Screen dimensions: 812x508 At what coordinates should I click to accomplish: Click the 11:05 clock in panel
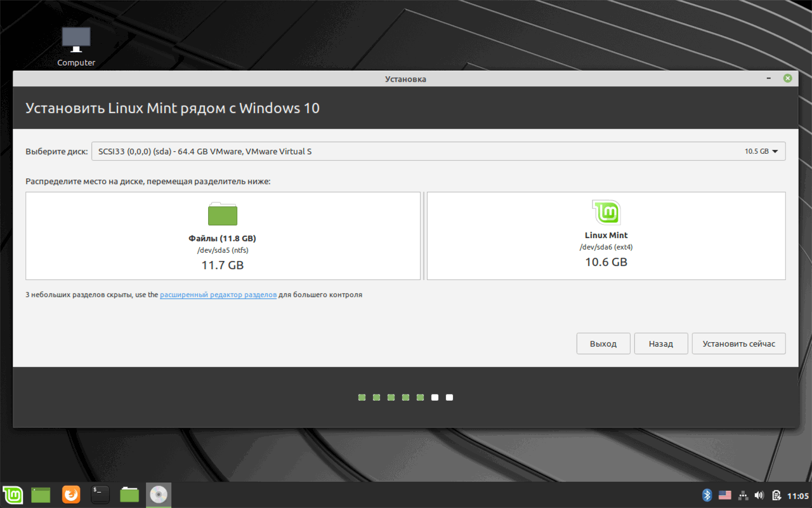pyautogui.click(x=797, y=496)
